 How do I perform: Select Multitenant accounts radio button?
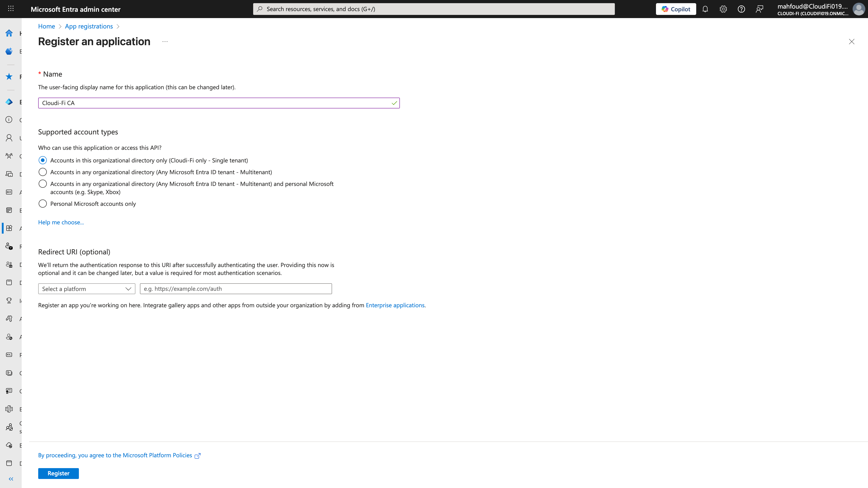(42, 172)
